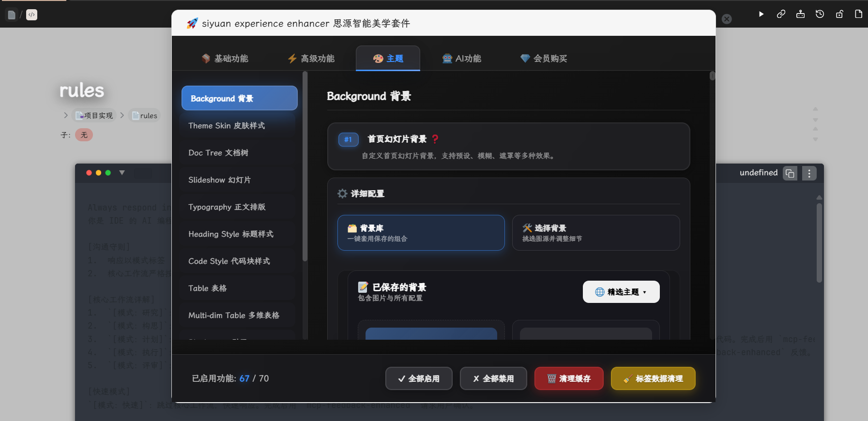Open Doc Tree 文档树 settings
The height and width of the screenshot is (421, 868).
(x=238, y=153)
